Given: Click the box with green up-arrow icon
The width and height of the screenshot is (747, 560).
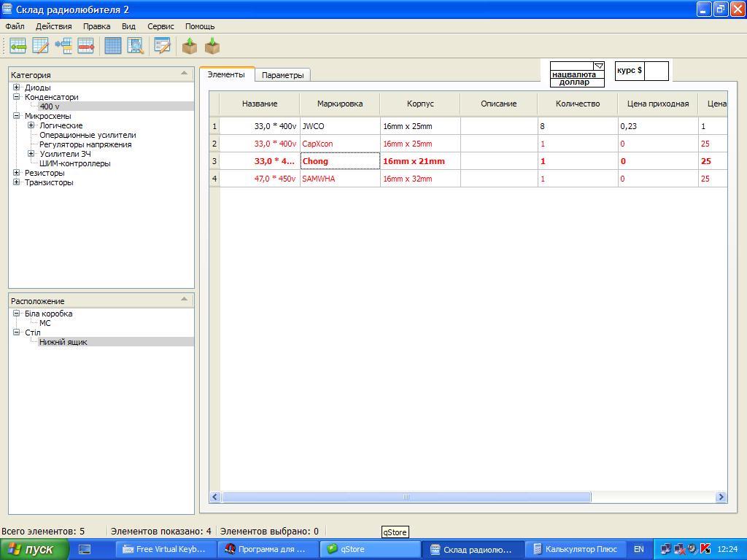Looking at the screenshot, I should [x=190, y=46].
